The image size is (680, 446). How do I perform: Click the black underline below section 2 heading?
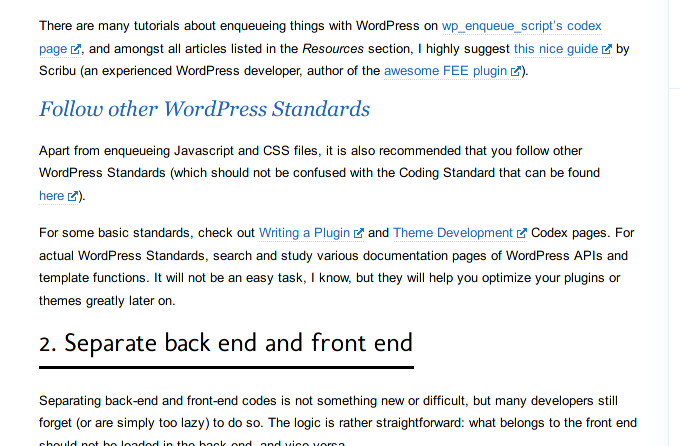coord(226,367)
